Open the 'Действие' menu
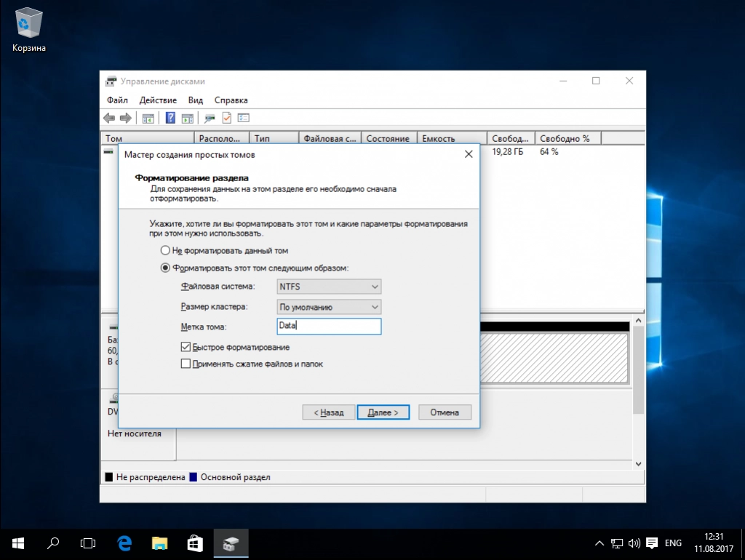This screenshot has height=560, width=745. pyautogui.click(x=158, y=100)
